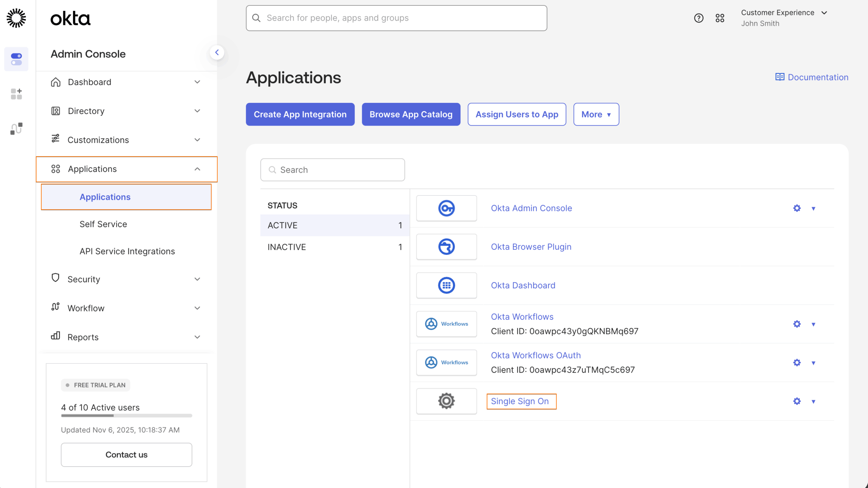Open settings gear next to Single Sign On
Screen dimensions: 868x488
(796, 401)
